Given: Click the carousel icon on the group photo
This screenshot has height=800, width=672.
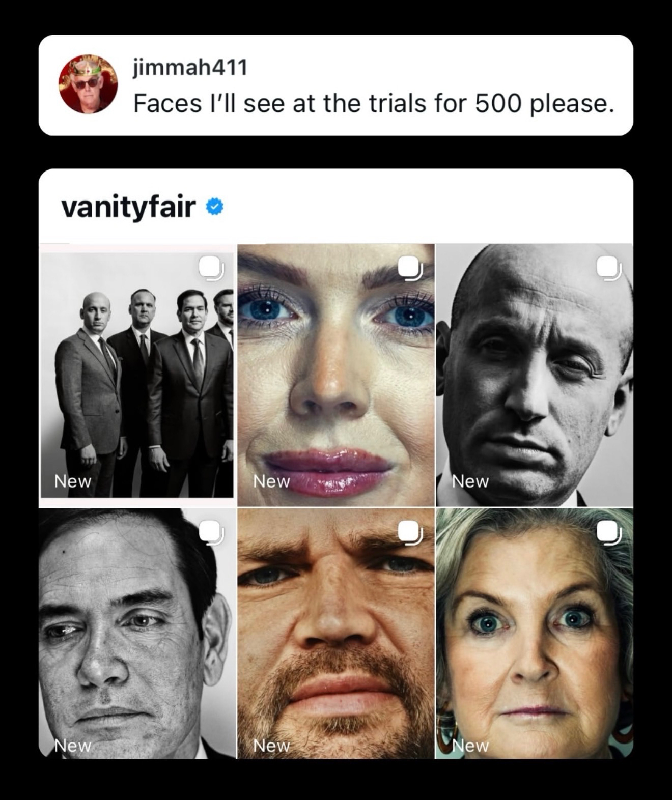Looking at the screenshot, I should (x=211, y=268).
